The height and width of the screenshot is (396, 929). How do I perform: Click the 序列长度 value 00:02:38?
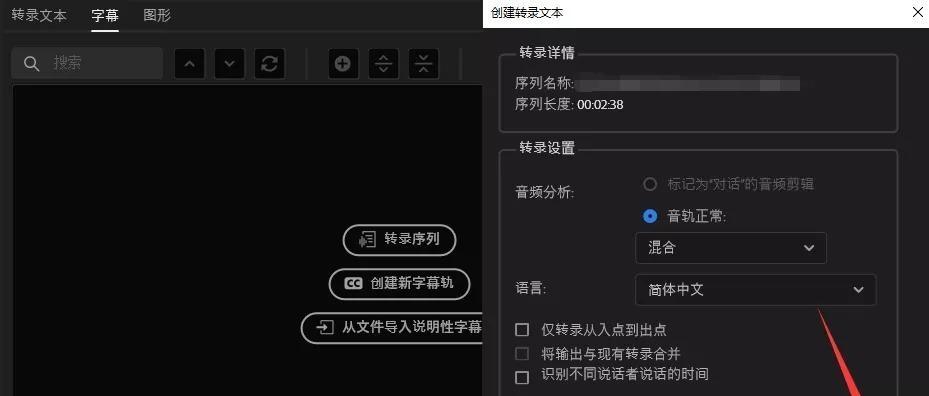coord(600,105)
